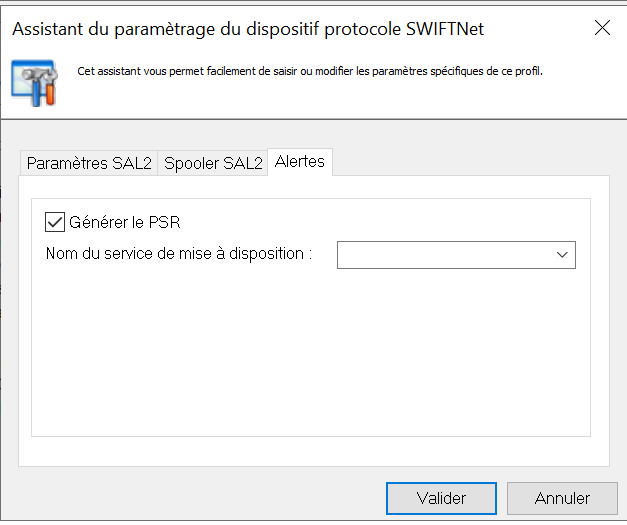Viewport: 627px width, 525px height.
Task: Click the blank space left of Valider button
Action: point(200,497)
